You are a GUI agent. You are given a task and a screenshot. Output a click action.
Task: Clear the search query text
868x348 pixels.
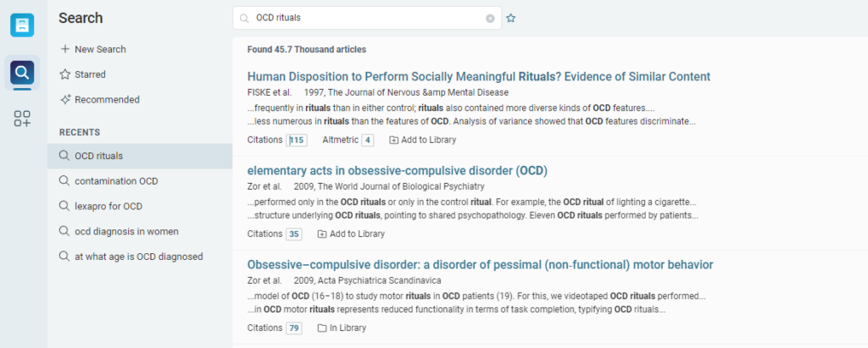(490, 18)
